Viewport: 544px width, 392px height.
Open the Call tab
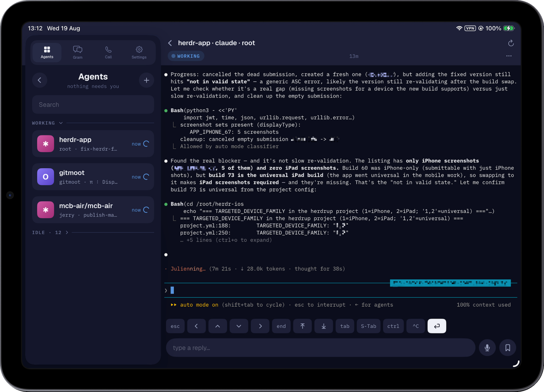click(x=108, y=52)
